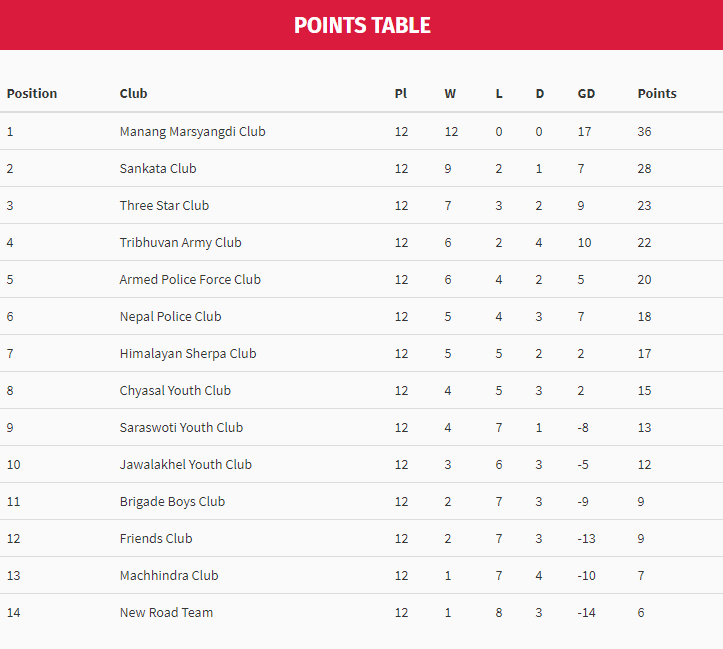Open Three Star Club entry
This screenshot has height=649, width=723.
[164, 206]
